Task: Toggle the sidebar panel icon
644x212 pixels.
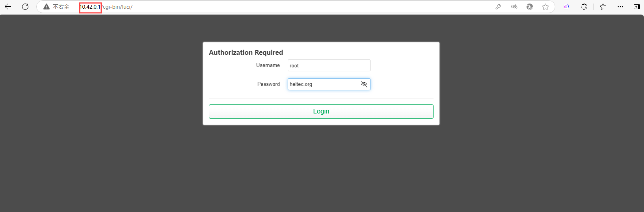Action: 637,7
